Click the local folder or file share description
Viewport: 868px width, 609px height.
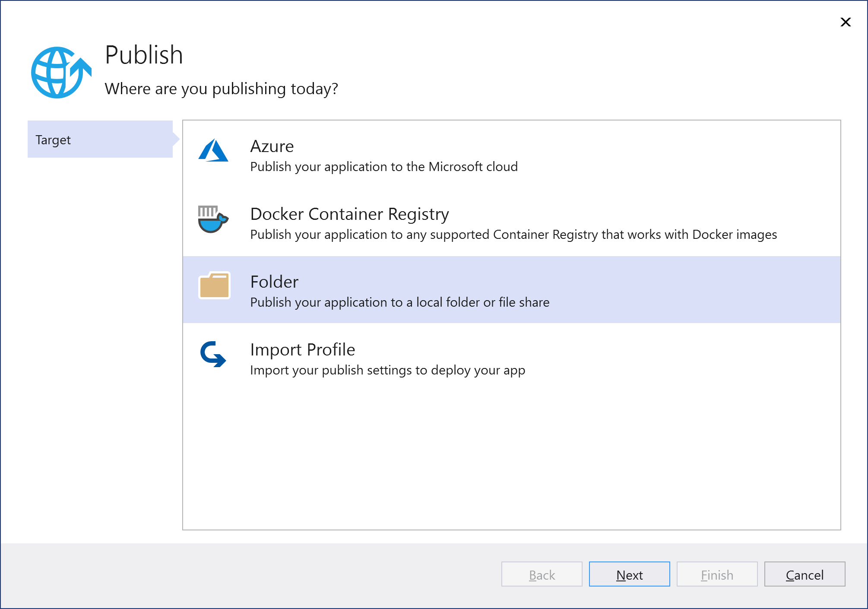(399, 302)
